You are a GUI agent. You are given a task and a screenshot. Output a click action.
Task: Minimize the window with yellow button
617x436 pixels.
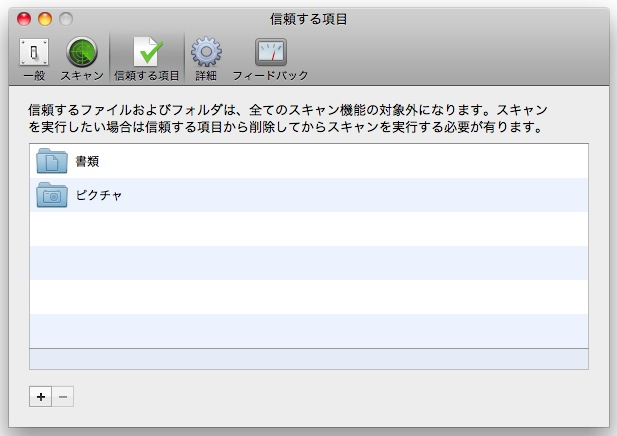click(x=45, y=19)
